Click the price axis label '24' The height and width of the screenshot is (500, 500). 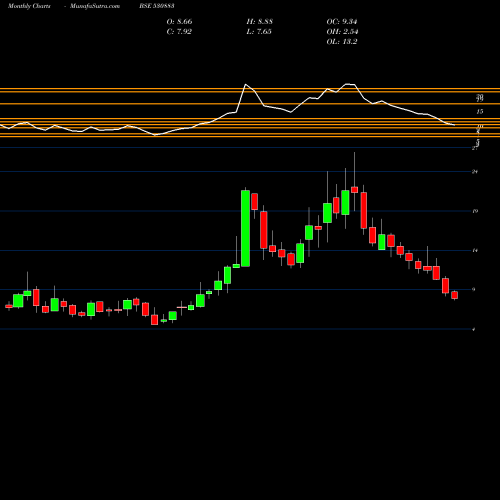[x=475, y=172]
